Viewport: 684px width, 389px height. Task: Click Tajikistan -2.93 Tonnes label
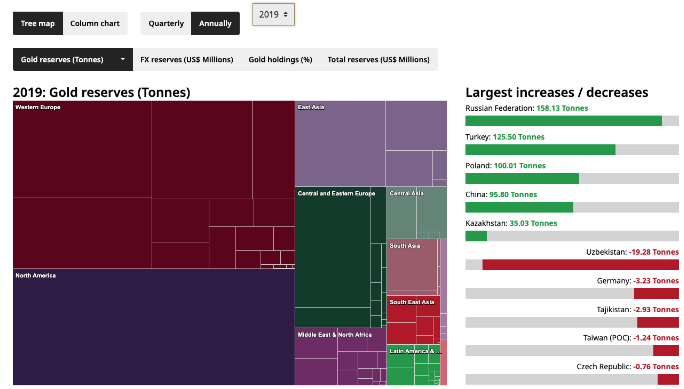pos(638,310)
